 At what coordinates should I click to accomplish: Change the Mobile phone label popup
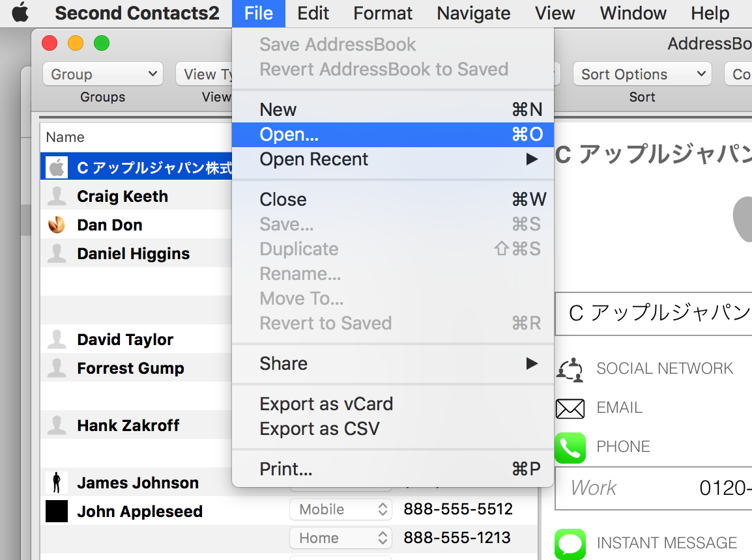[x=341, y=509]
